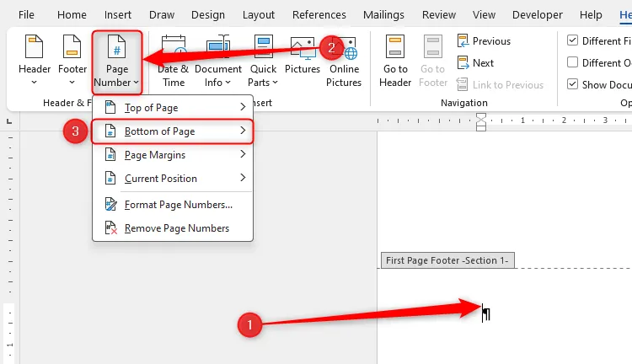Select Bottom of Page menu entry
The width and height of the screenshot is (632, 364).
(173, 131)
